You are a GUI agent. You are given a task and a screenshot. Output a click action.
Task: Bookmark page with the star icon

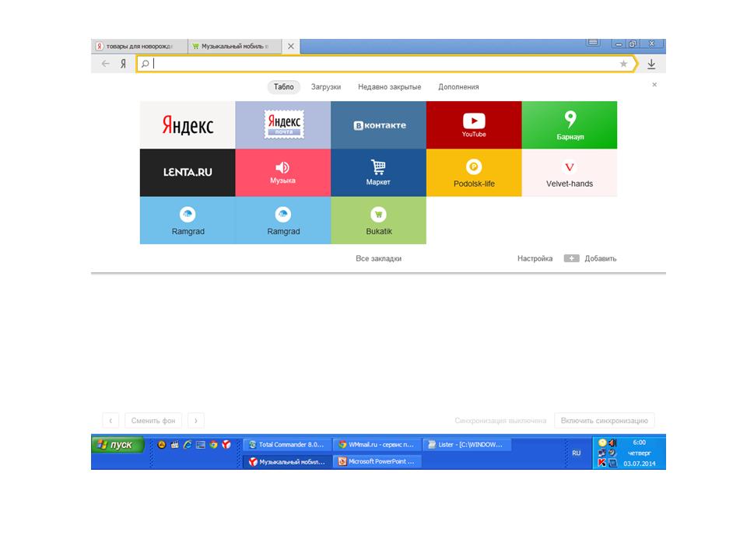pos(623,63)
